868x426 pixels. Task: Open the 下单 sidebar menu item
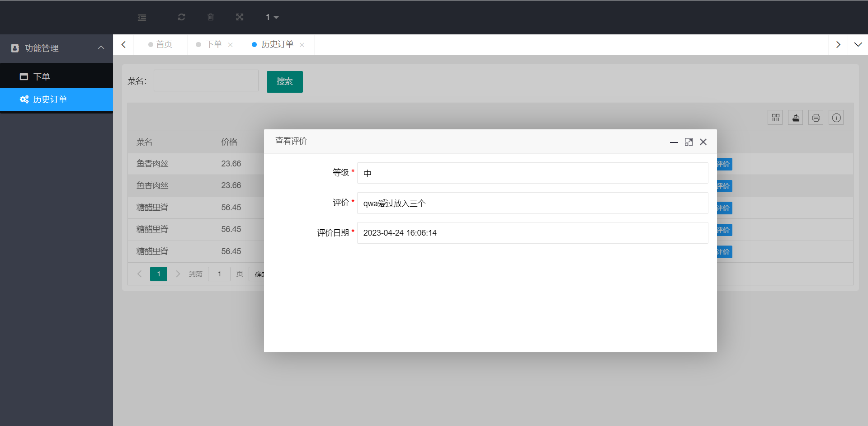pyautogui.click(x=57, y=76)
